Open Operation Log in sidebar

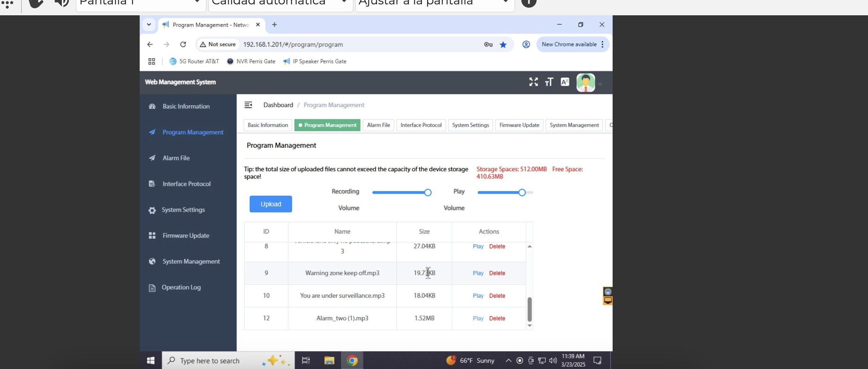(181, 287)
